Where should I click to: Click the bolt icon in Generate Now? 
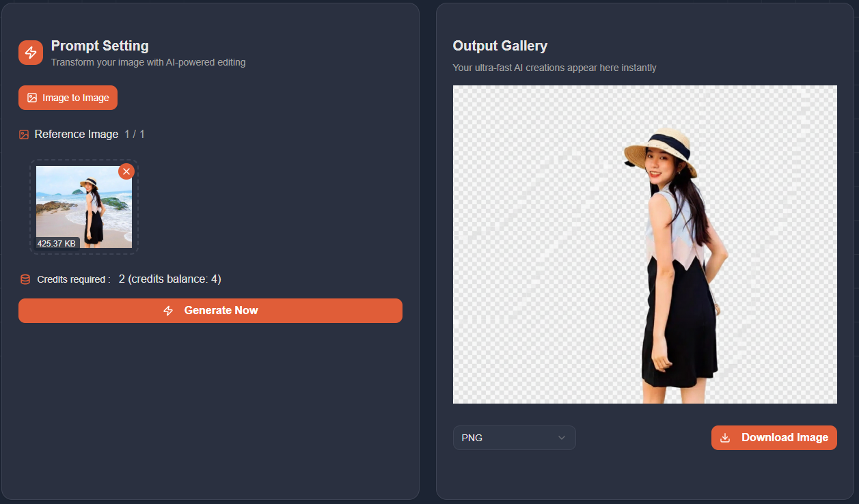point(168,311)
